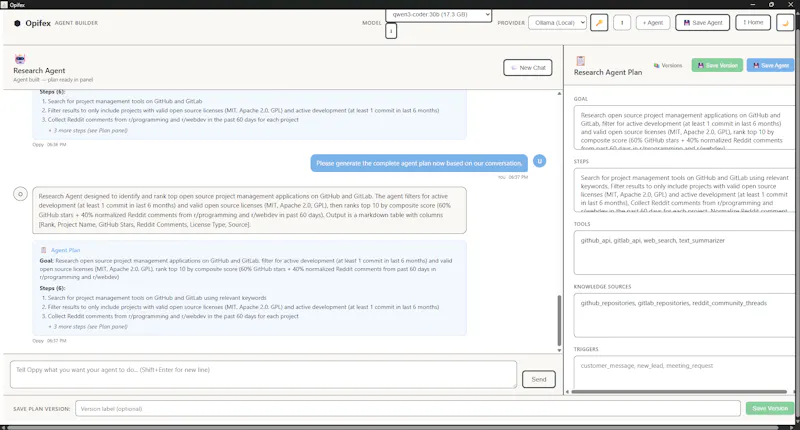Click green Save Version button in plan header
The width and height of the screenshot is (800, 430).
[717, 65]
